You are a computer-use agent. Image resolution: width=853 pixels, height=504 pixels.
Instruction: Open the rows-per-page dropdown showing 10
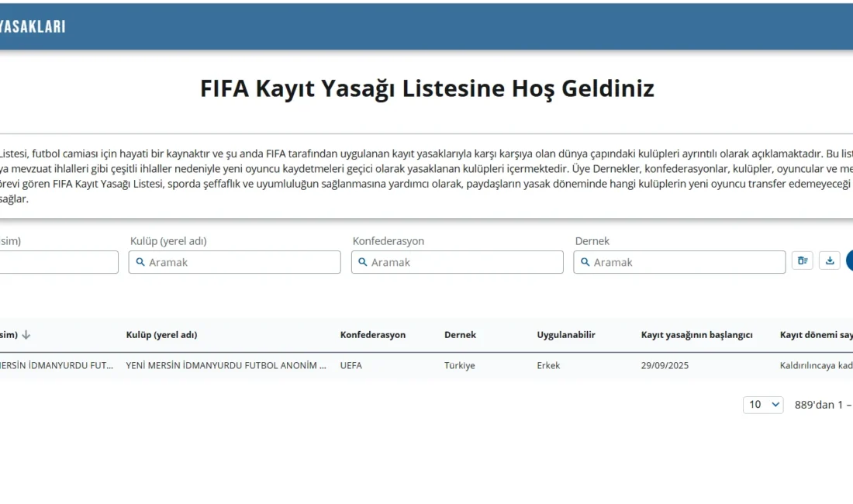pos(763,405)
